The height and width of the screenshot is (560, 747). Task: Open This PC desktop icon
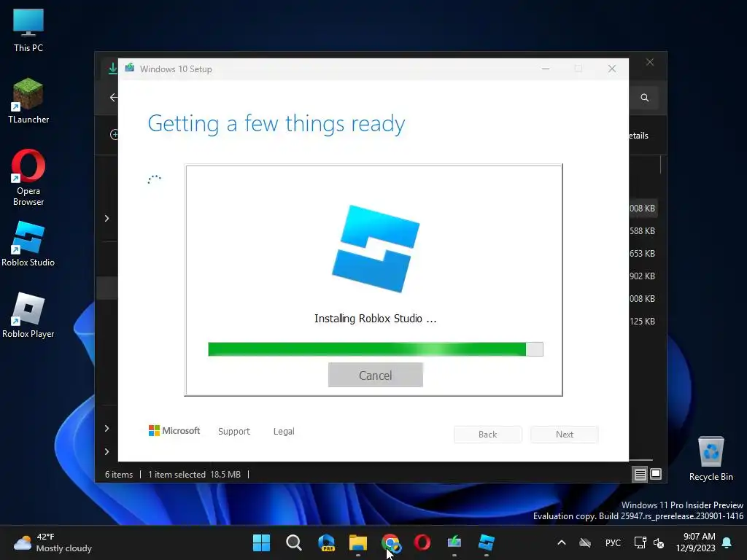coord(28,31)
